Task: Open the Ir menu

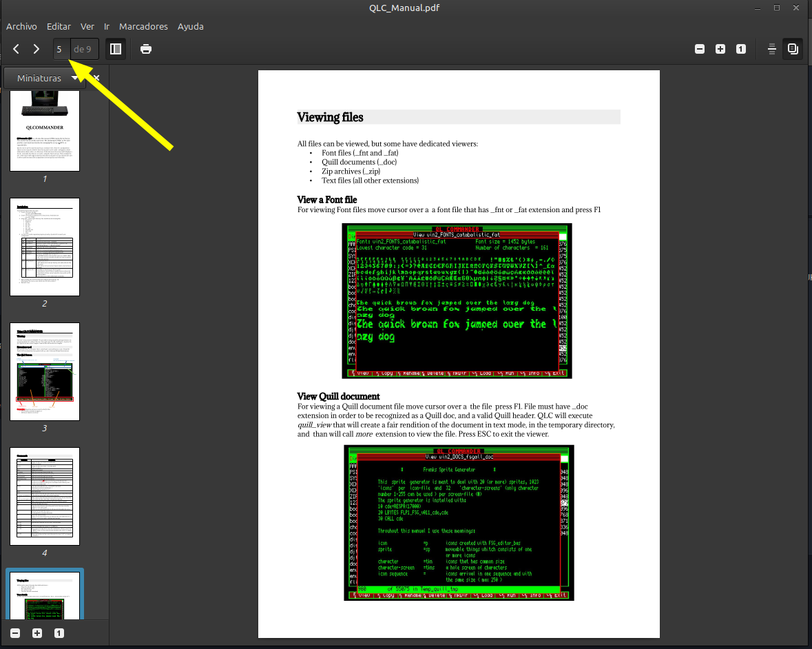Action: click(107, 26)
